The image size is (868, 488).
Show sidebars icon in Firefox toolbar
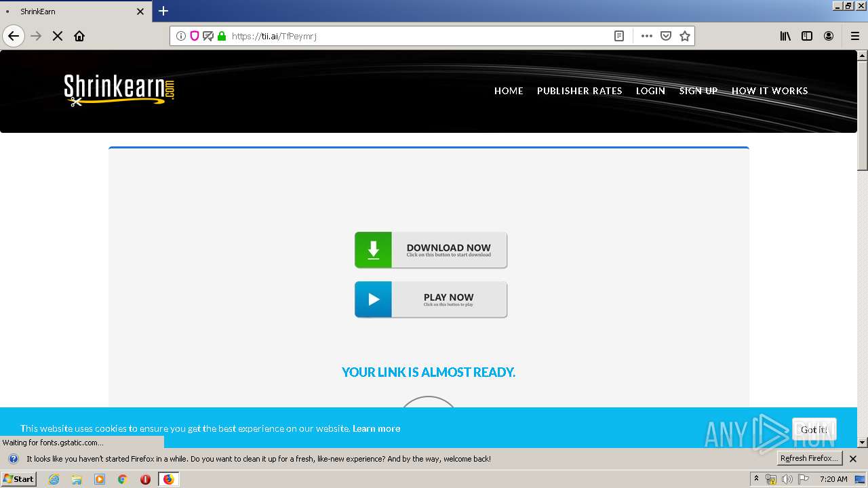click(x=807, y=36)
